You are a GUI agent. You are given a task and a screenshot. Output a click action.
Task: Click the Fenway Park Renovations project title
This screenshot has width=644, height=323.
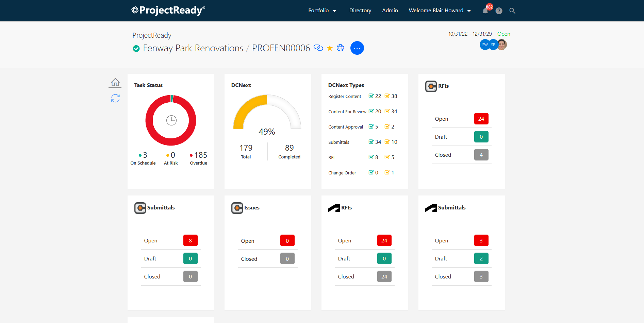[193, 48]
